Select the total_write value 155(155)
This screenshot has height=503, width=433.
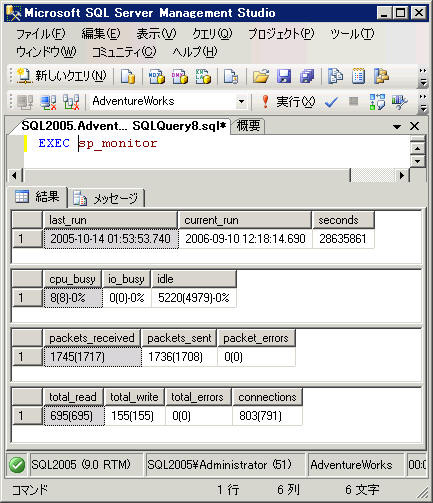coord(135,416)
